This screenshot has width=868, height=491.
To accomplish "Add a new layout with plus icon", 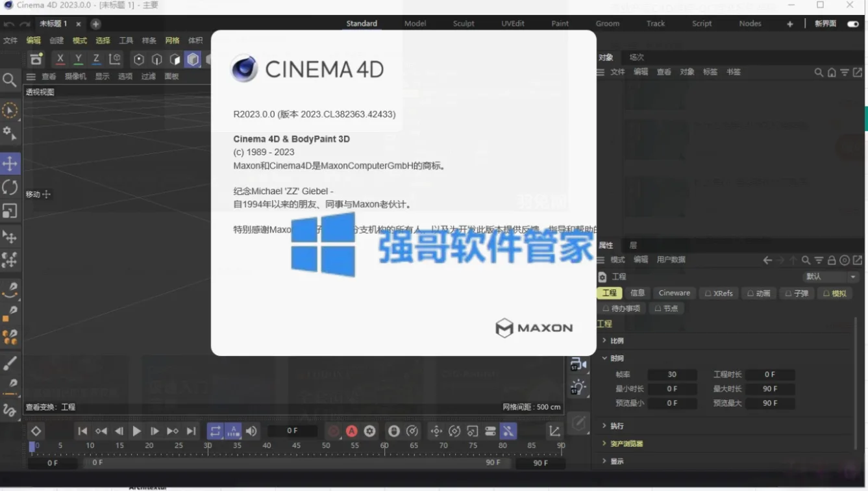I will tap(790, 24).
